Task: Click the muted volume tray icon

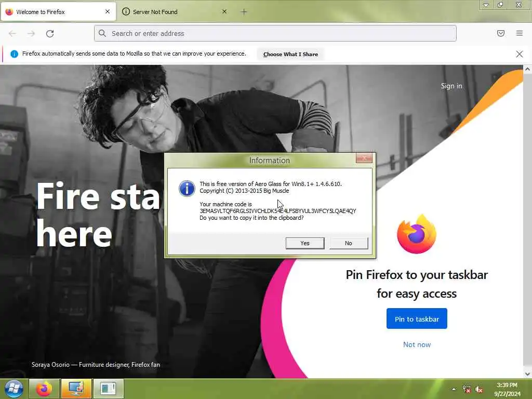Action: 479,390
